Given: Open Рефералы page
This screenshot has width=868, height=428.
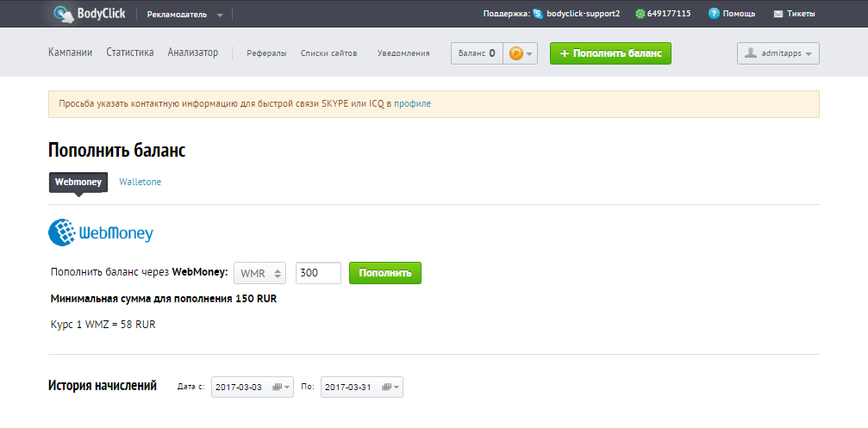Looking at the screenshot, I should [x=267, y=53].
